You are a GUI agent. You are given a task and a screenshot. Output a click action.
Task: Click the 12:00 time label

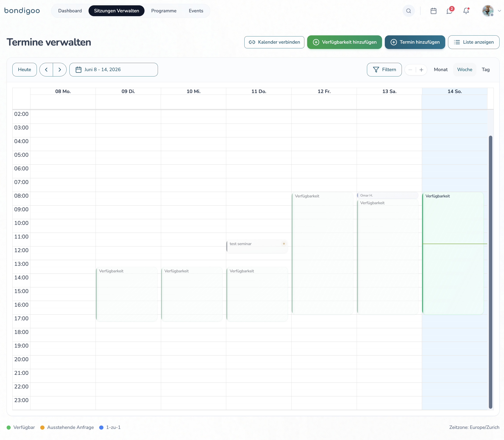tap(21, 250)
